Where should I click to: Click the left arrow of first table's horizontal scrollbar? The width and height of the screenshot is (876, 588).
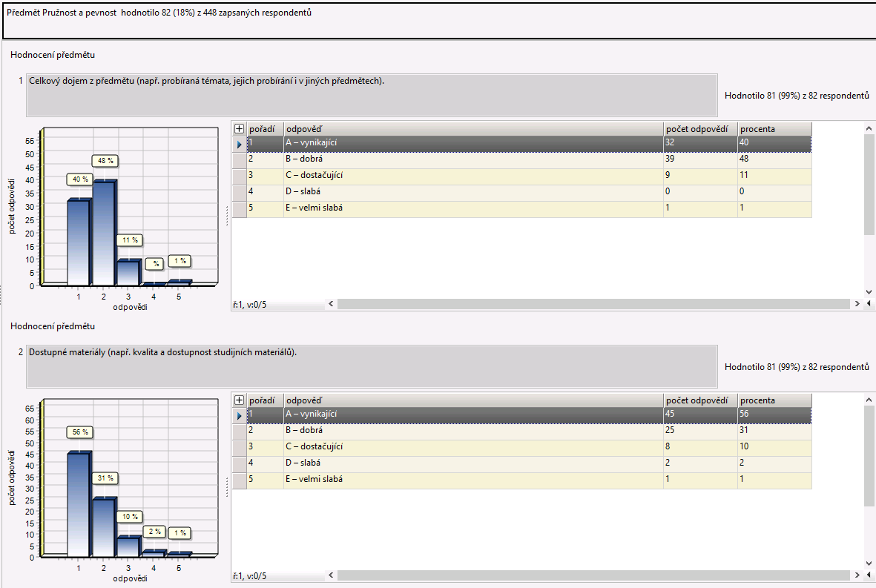(x=332, y=304)
